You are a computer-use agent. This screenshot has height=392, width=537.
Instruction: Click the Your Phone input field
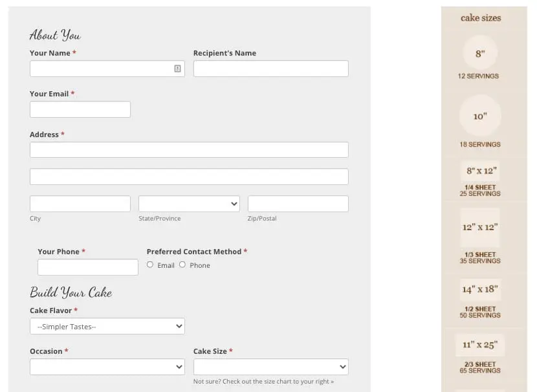coord(88,267)
